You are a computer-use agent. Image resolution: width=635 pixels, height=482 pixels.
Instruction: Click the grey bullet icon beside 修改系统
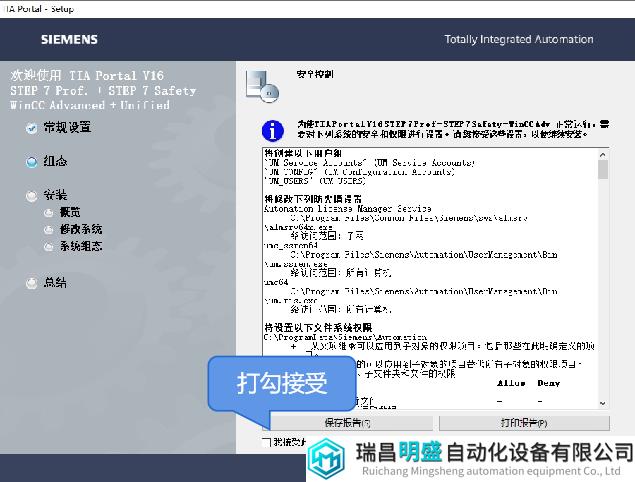[x=49, y=230]
